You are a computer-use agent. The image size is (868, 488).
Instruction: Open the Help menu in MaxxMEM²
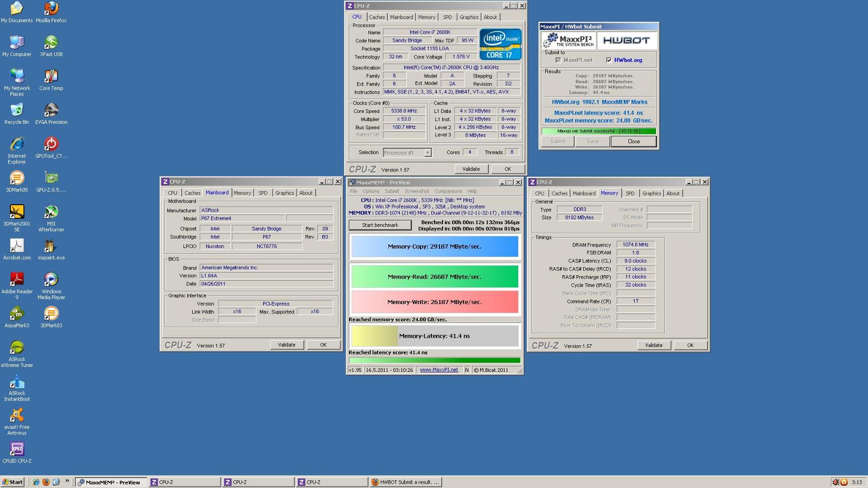click(x=472, y=192)
